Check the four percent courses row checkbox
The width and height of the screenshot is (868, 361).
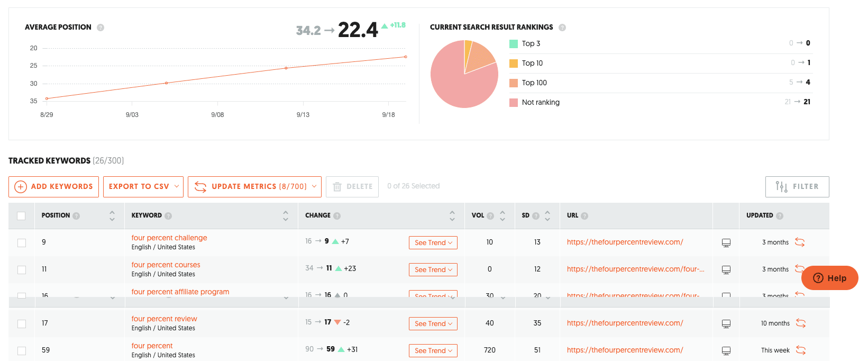22,270
